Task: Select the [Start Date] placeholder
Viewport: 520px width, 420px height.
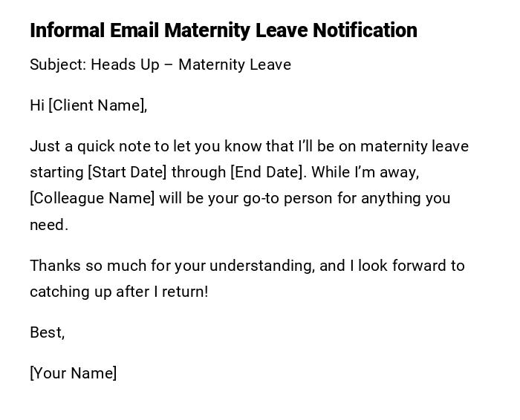Action: point(127,172)
